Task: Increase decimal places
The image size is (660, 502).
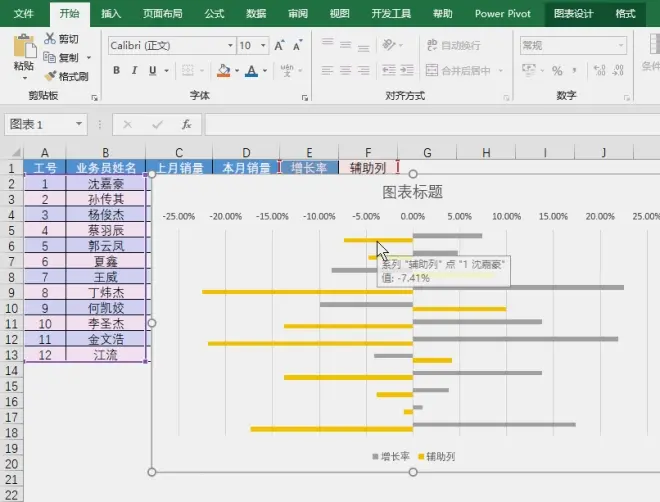Action: pos(599,70)
